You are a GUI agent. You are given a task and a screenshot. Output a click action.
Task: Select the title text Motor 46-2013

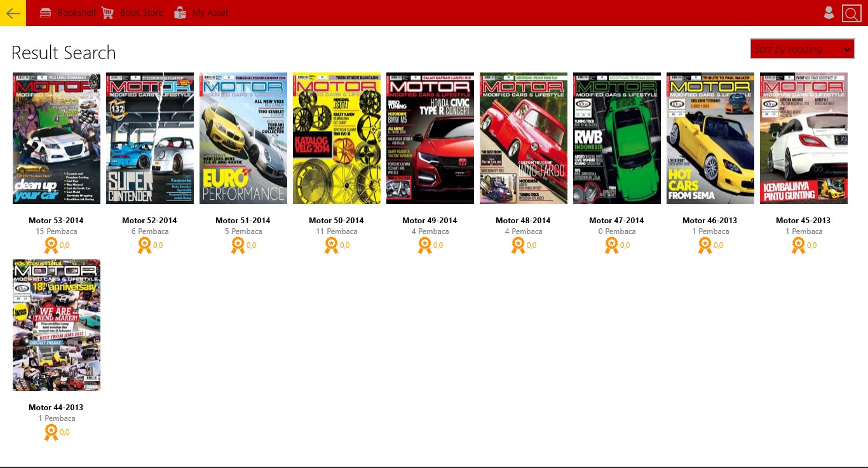[x=710, y=221]
